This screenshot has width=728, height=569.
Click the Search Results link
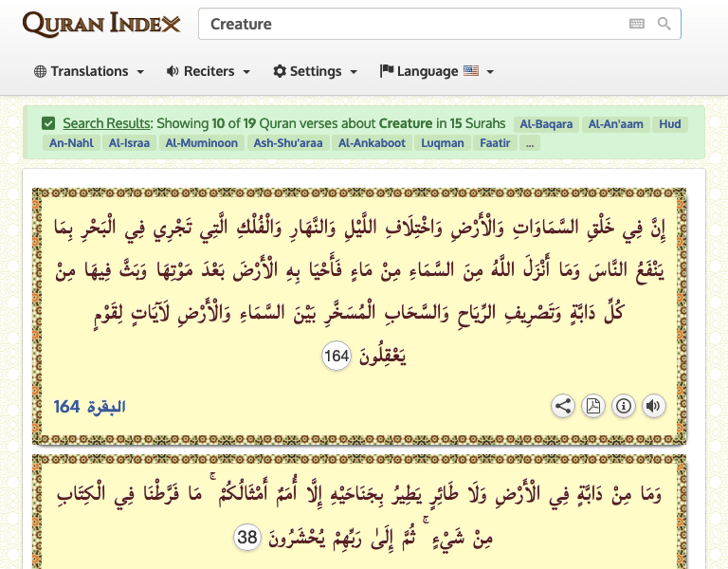[107, 123]
